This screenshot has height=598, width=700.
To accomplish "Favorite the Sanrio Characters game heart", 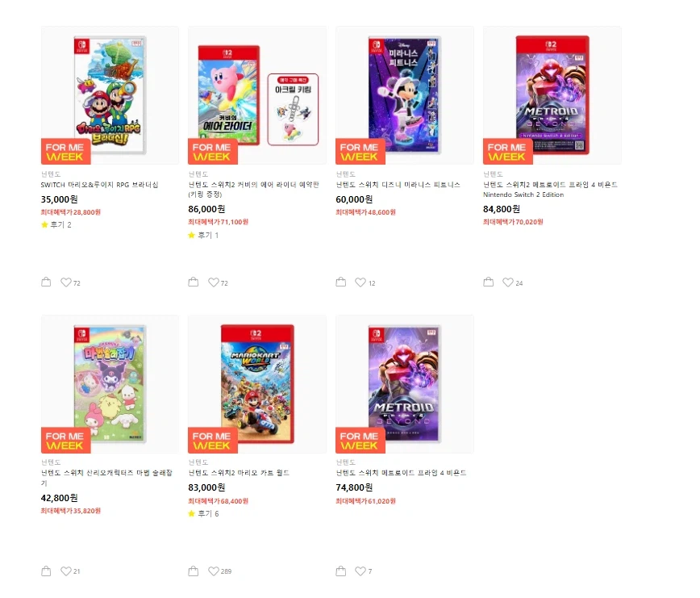I will pos(66,571).
